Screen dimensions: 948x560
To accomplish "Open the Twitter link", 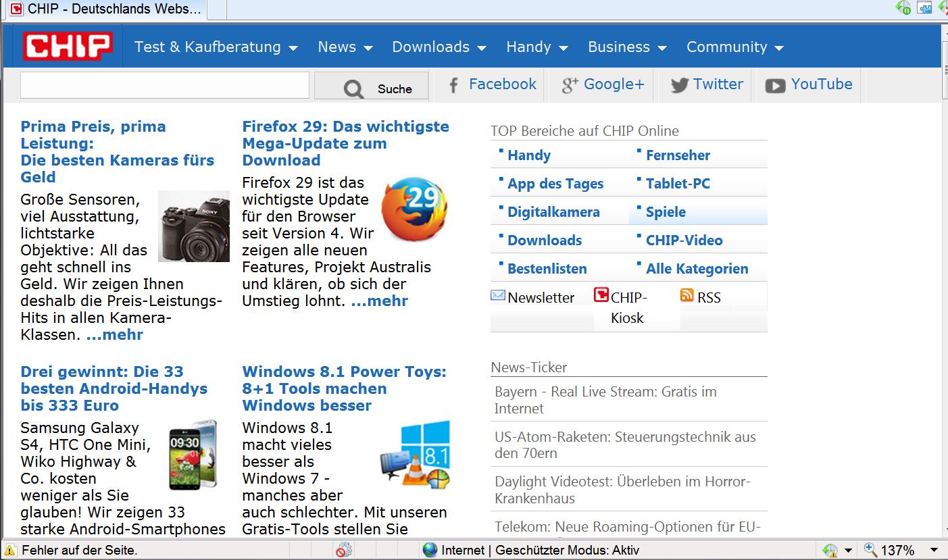I will pyautogui.click(x=718, y=84).
